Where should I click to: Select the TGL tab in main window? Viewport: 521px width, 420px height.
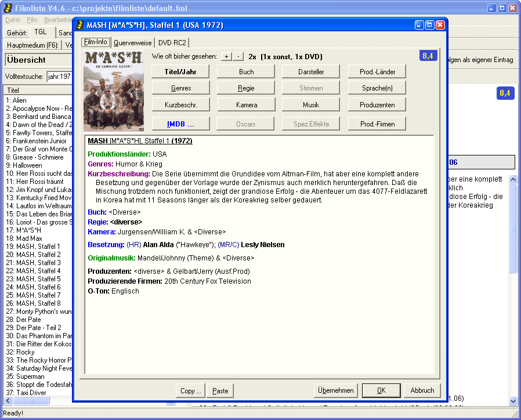coord(41,32)
